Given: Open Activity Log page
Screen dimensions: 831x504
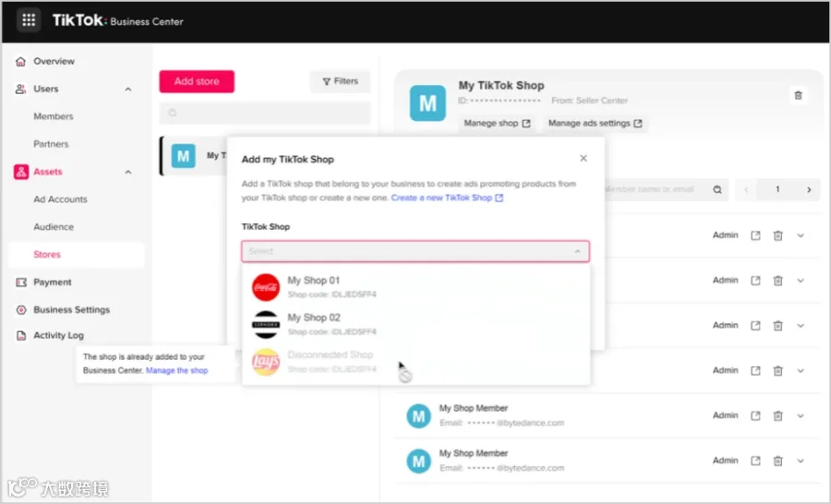Looking at the screenshot, I should coord(58,335).
